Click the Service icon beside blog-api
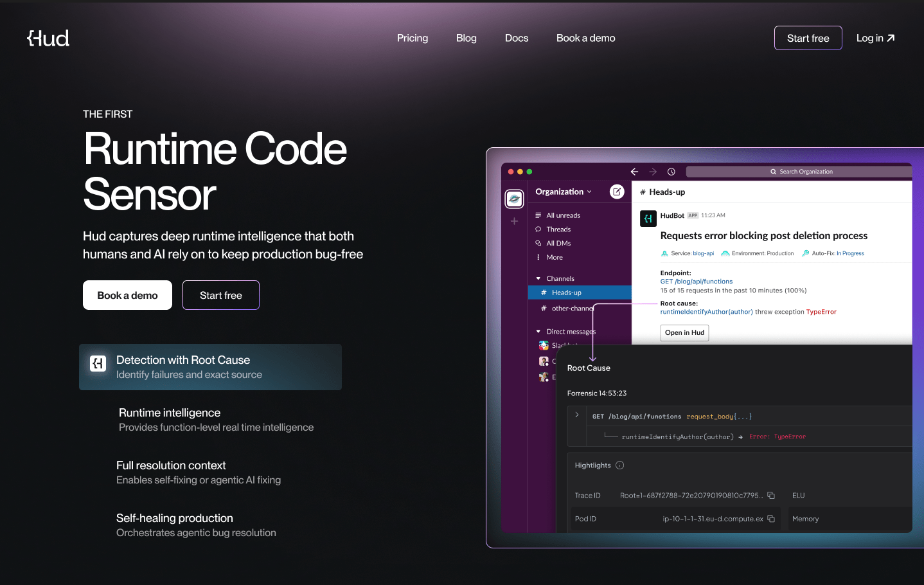The height and width of the screenshot is (585, 924). 664,253
